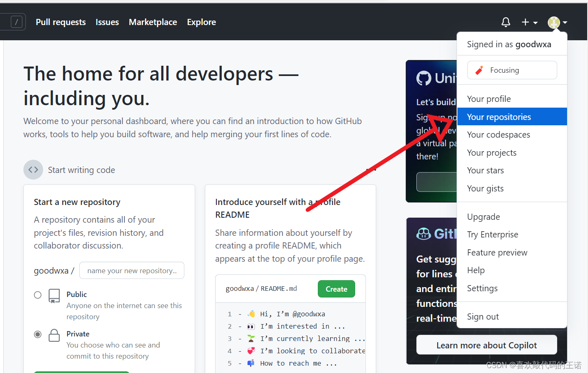This screenshot has height=373, width=588.
Task: Click the new repository name field
Action: pos(132,270)
